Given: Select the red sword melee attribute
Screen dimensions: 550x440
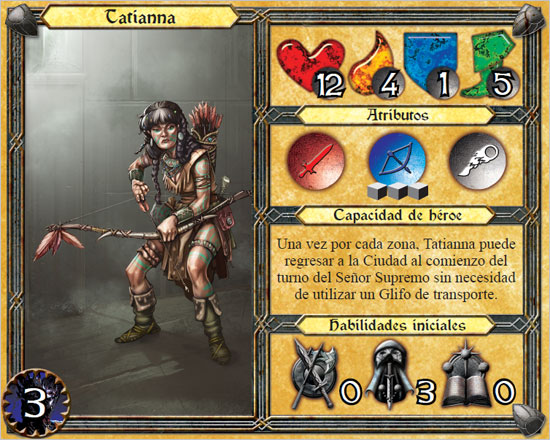Looking at the screenshot, I should 316,161.
